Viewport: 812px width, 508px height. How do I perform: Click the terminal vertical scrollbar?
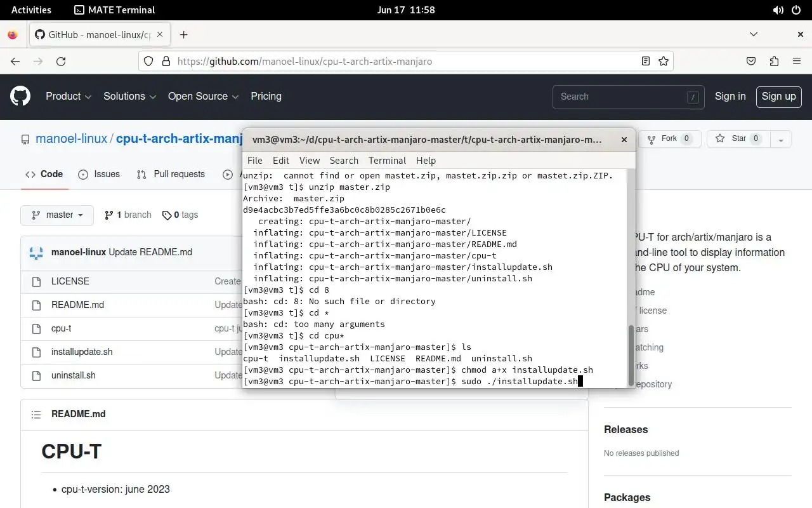(x=631, y=354)
